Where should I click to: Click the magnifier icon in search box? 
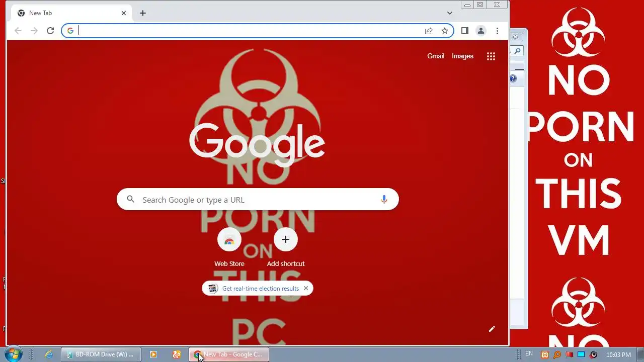point(131,200)
